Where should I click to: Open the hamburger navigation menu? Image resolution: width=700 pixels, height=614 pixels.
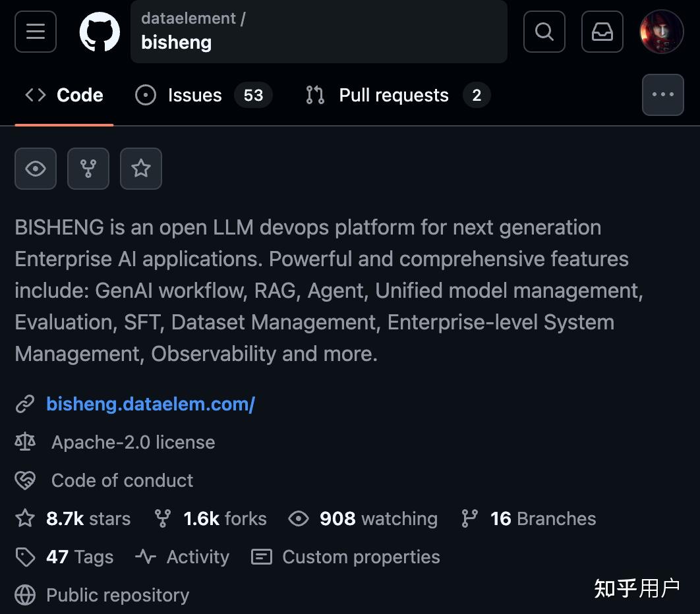36,31
